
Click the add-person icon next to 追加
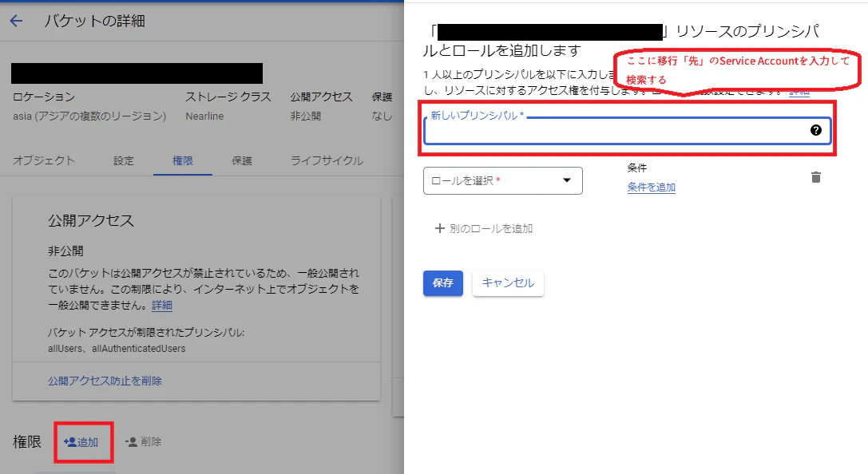(x=69, y=442)
